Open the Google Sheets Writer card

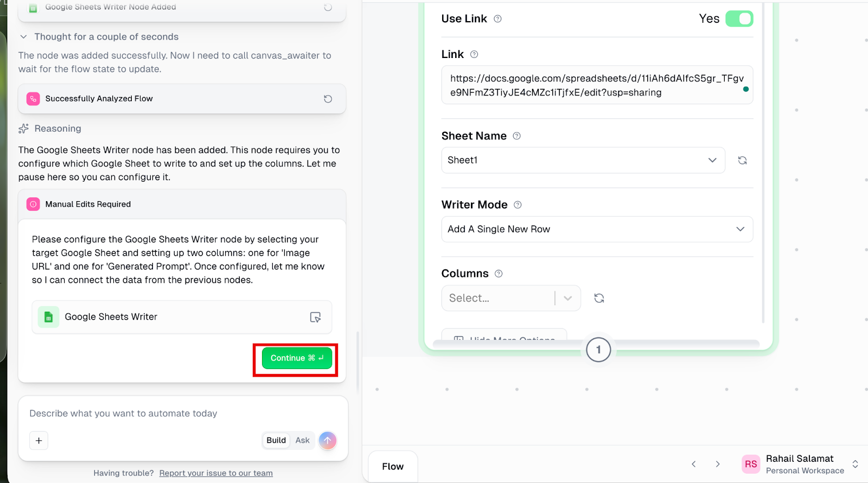pos(182,317)
